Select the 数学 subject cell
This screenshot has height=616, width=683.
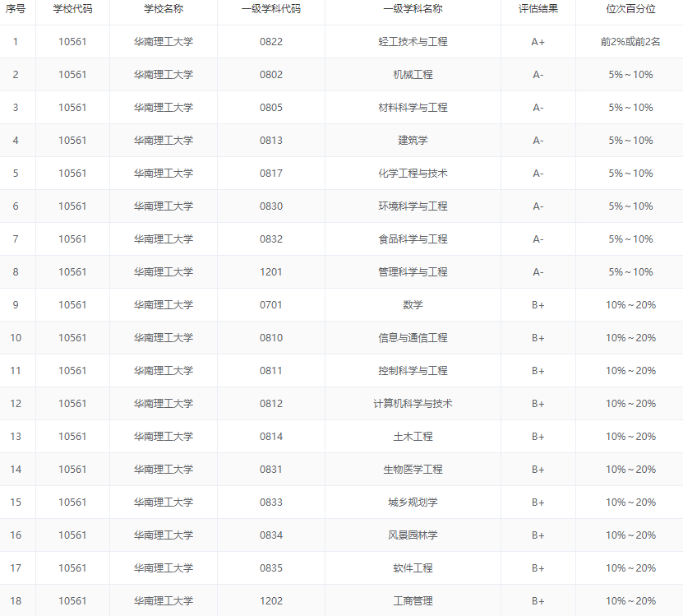coord(413,305)
